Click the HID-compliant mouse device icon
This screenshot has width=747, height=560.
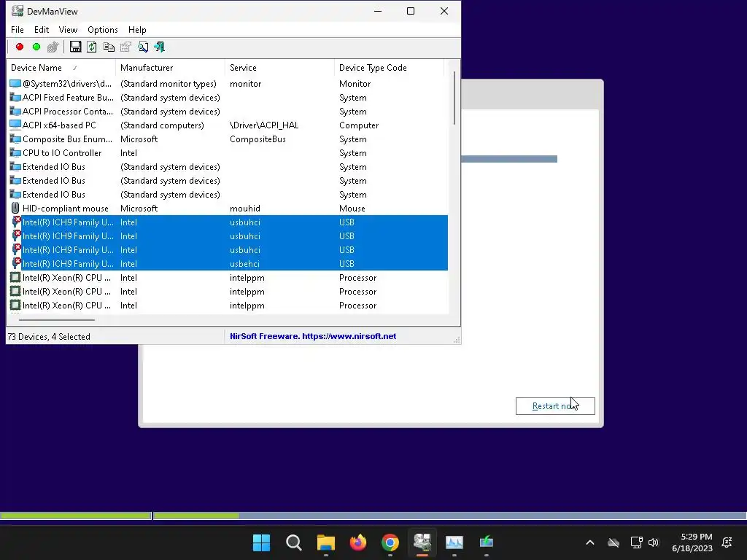click(15, 208)
